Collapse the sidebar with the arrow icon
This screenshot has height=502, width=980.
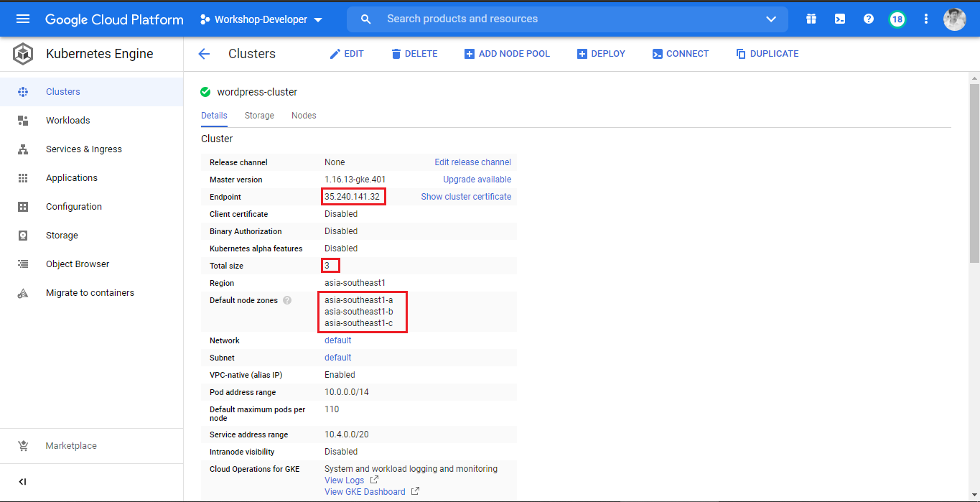point(22,482)
